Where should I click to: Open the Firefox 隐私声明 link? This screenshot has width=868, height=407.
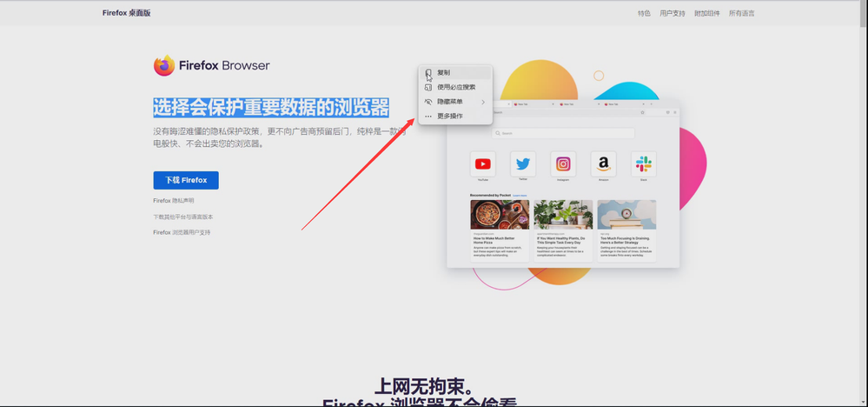174,200
